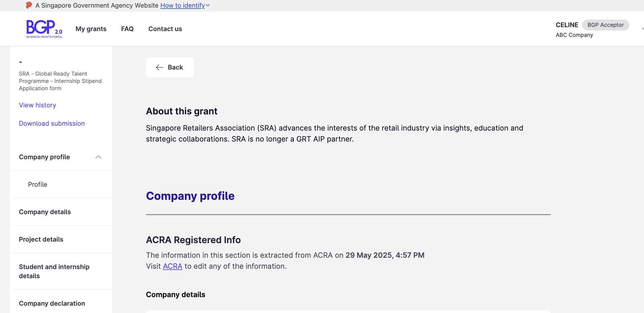This screenshot has height=313, width=644.
Task: Click the CELINE user name
Action: (567, 25)
